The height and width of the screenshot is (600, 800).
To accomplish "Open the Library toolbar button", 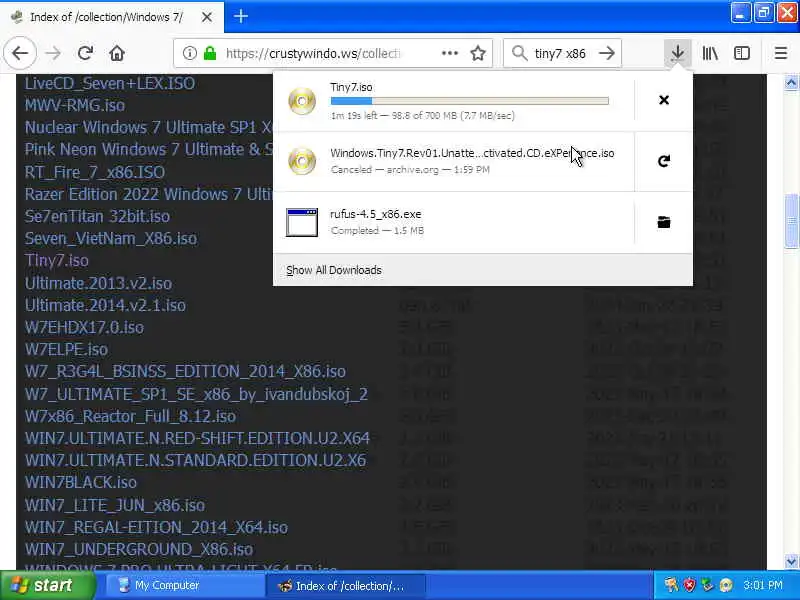I will pyautogui.click(x=710, y=53).
